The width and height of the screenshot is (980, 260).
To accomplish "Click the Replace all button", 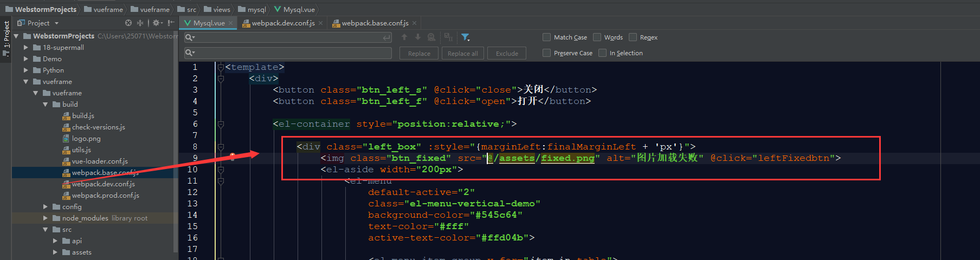I will coord(462,53).
